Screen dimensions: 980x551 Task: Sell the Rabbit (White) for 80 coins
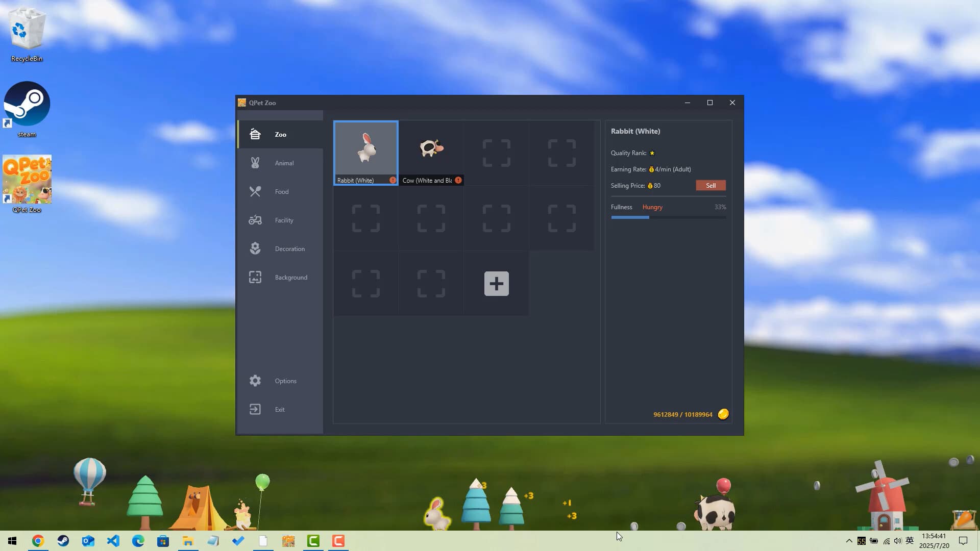710,185
